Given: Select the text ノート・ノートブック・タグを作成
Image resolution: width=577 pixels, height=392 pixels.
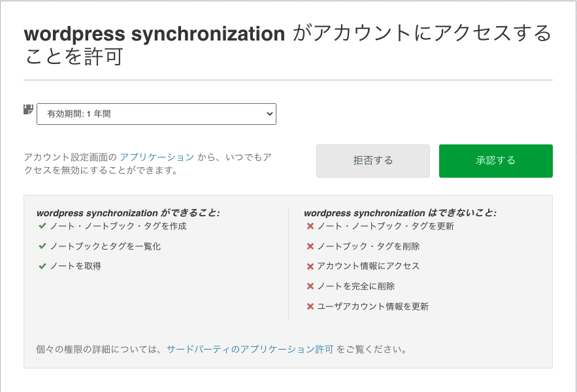Looking at the screenshot, I should [x=118, y=226].
